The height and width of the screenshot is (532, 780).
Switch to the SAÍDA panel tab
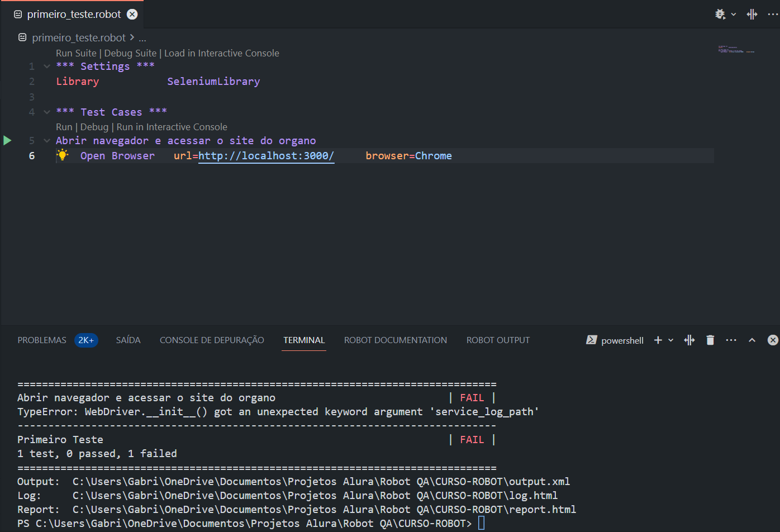tap(128, 340)
